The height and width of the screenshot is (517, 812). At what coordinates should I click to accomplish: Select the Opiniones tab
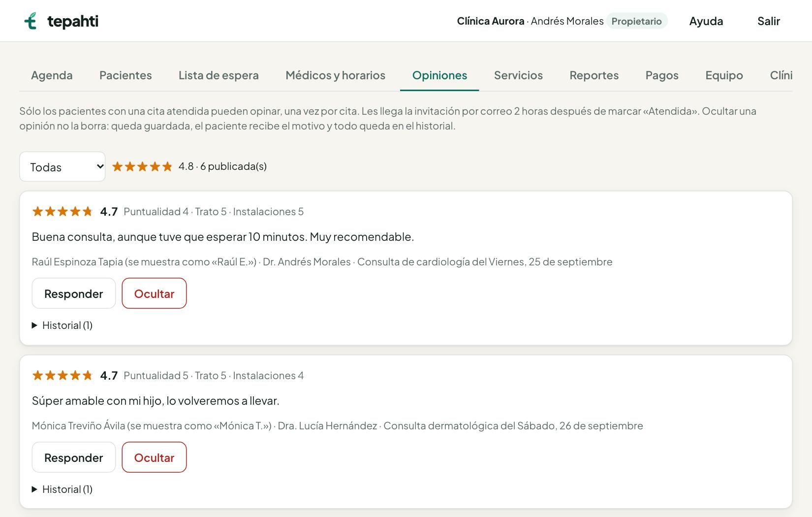[x=439, y=75]
